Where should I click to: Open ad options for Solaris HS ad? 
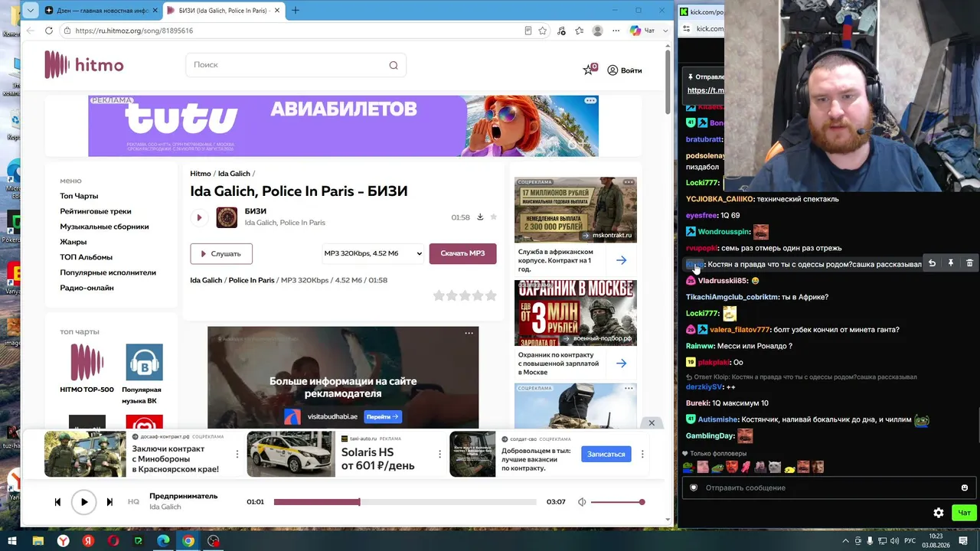click(439, 455)
